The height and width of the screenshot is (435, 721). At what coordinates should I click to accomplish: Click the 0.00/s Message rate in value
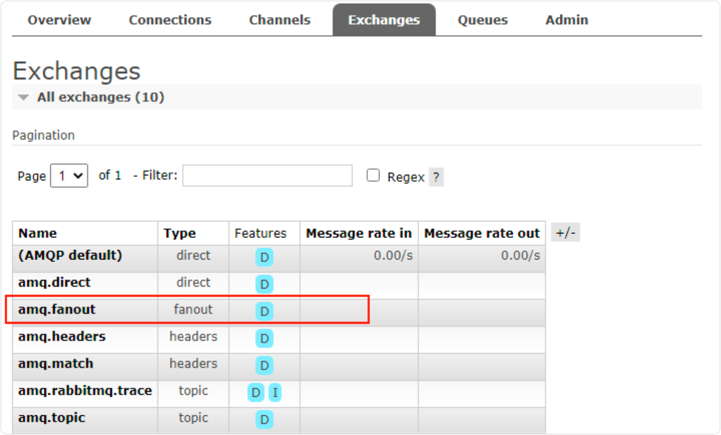click(x=393, y=256)
